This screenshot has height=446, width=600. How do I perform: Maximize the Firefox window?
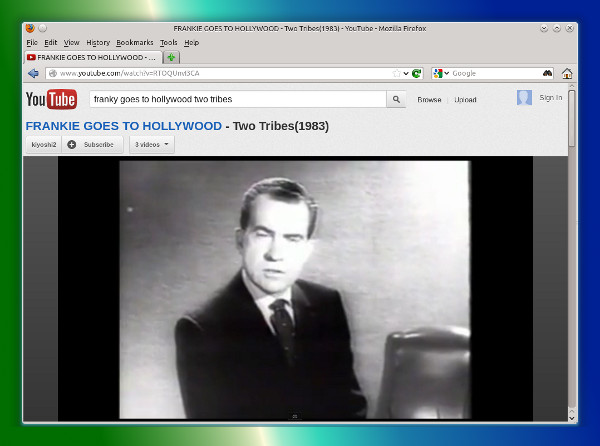tap(557, 28)
